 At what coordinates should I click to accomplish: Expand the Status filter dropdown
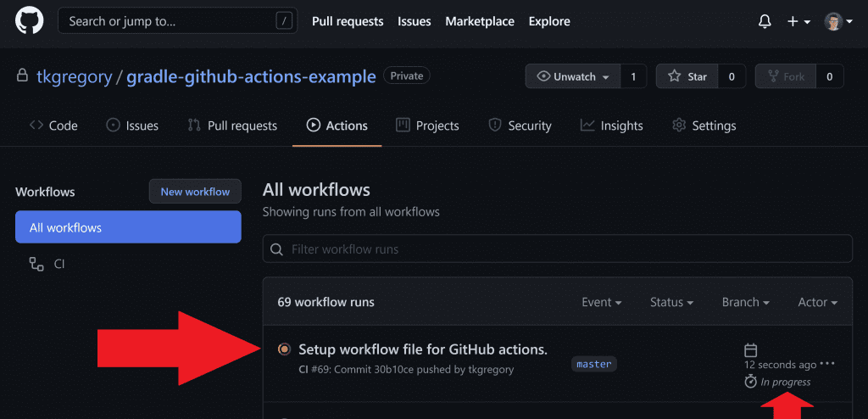[671, 302]
